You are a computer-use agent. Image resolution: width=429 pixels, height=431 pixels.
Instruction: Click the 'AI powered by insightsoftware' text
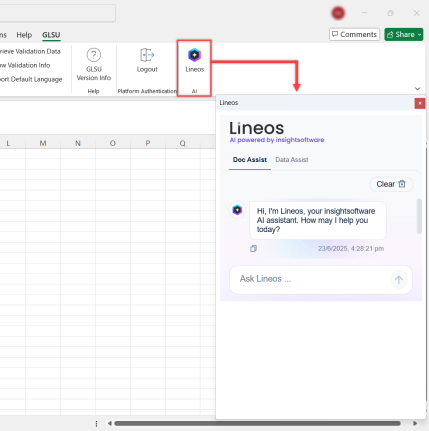277,140
